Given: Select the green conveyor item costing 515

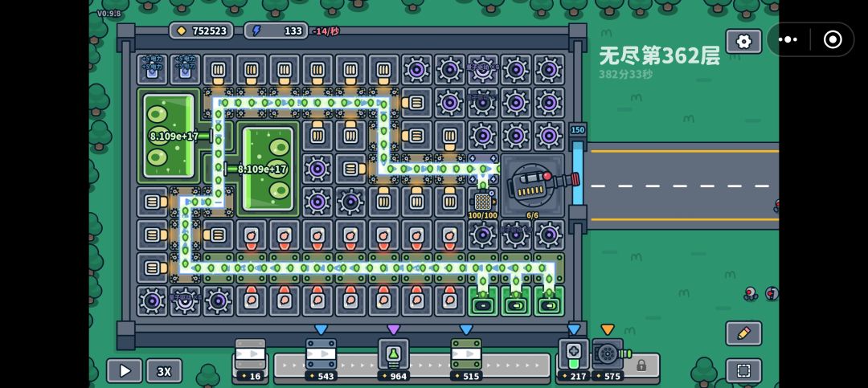Looking at the screenshot, I should (x=466, y=360).
